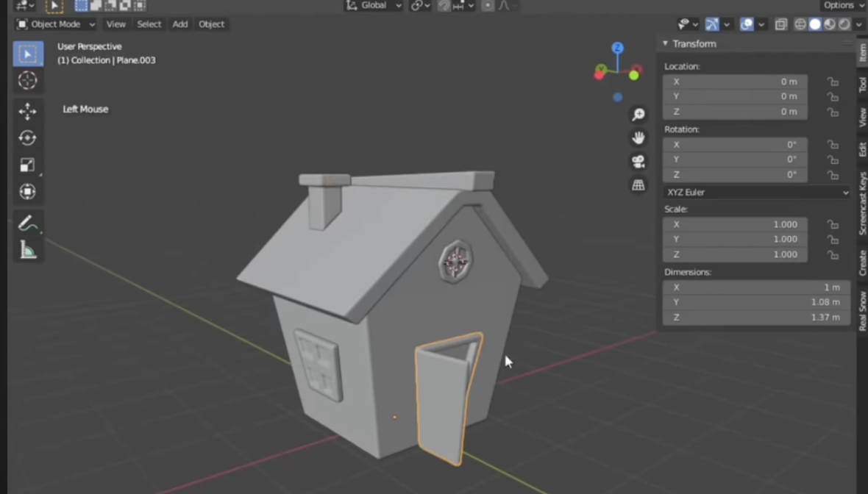The width and height of the screenshot is (868, 494).
Task: Collapse the Transform panel
Action: click(x=665, y=43)
